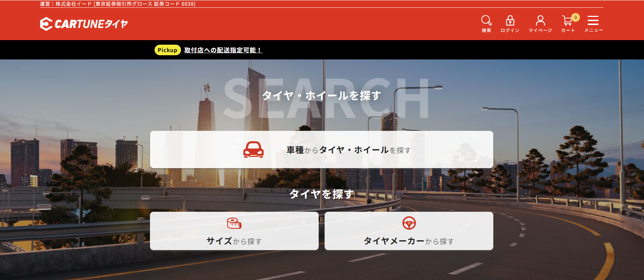Click the padlock login icon
The height and width of the screenshot is (280, 644).
pos(510,20)
